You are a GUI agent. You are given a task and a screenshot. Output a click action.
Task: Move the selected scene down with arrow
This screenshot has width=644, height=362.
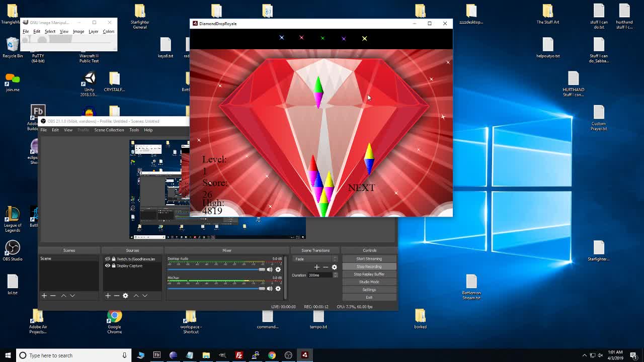tap(72, 296)
